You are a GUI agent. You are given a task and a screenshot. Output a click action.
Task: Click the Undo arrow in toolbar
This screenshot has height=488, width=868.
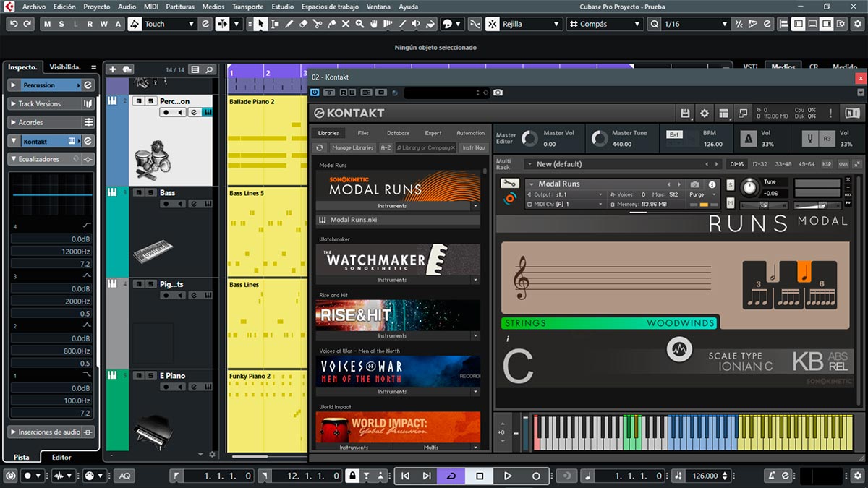[14, 24]
